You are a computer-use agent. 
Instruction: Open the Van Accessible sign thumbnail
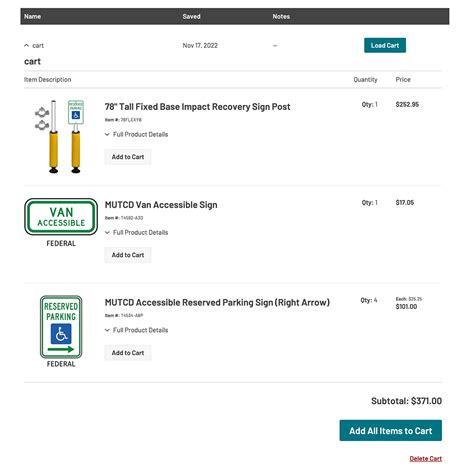tap(61, 223)
